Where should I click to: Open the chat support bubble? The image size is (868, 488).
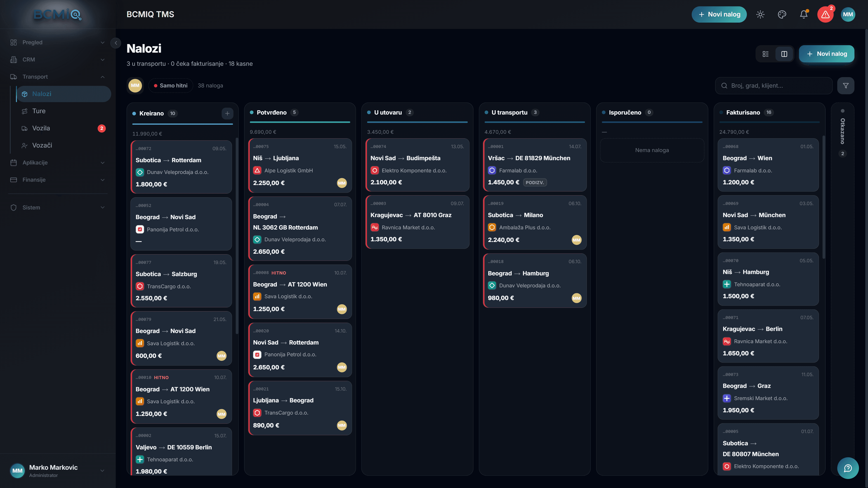coord(847,468)
